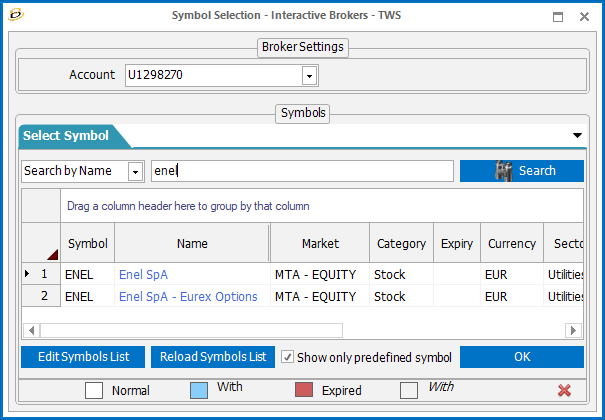Click the red Expired color swatch
The image size is (605, 420).
pyautogui.click(x=304, y=390)
